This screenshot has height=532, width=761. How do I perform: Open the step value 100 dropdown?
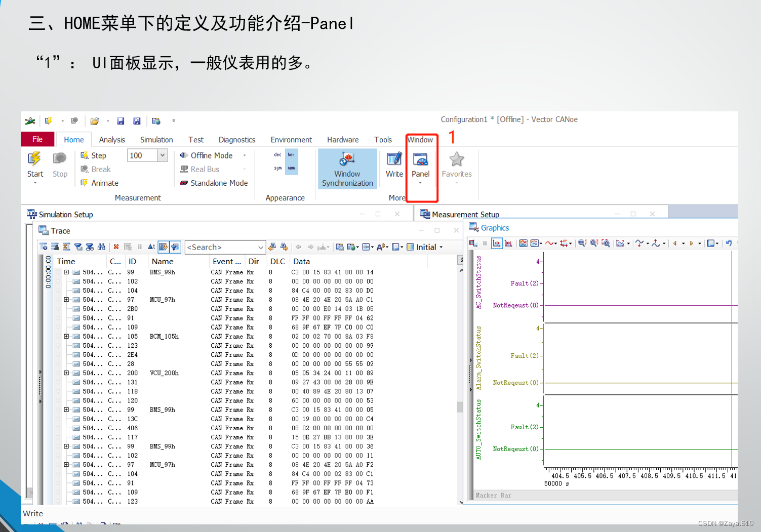click(x=163, y=155)
